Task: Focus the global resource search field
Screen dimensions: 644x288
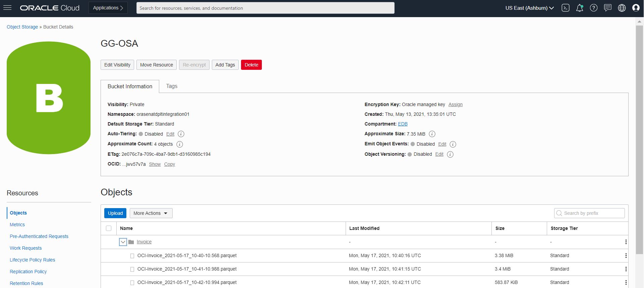Action: coord(265,8)
